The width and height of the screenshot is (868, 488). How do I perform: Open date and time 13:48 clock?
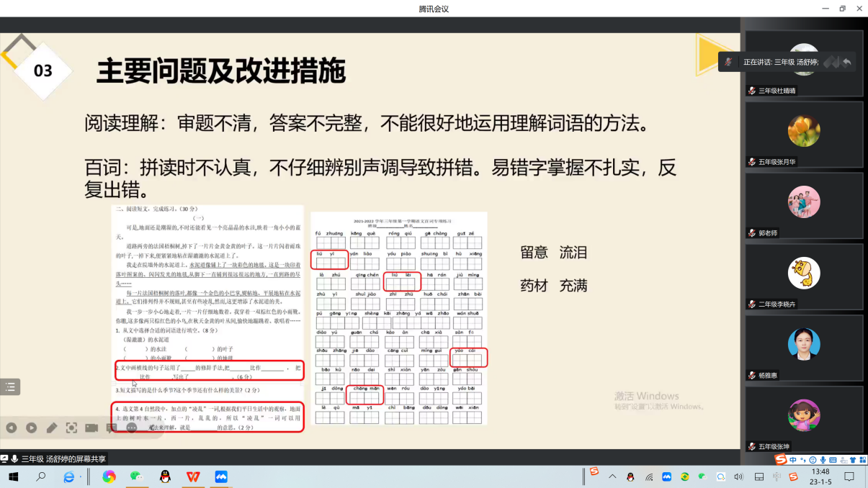[820, 476]
